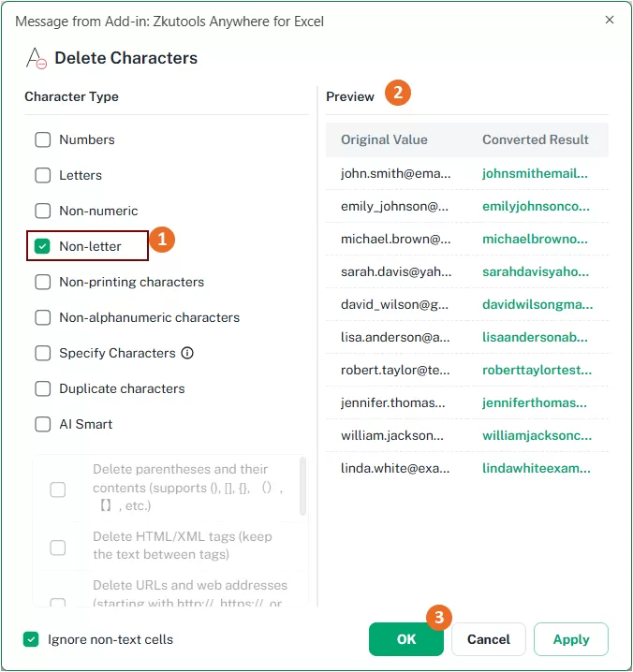Click the Delete URLs and web addresses text

click(190, 593)
